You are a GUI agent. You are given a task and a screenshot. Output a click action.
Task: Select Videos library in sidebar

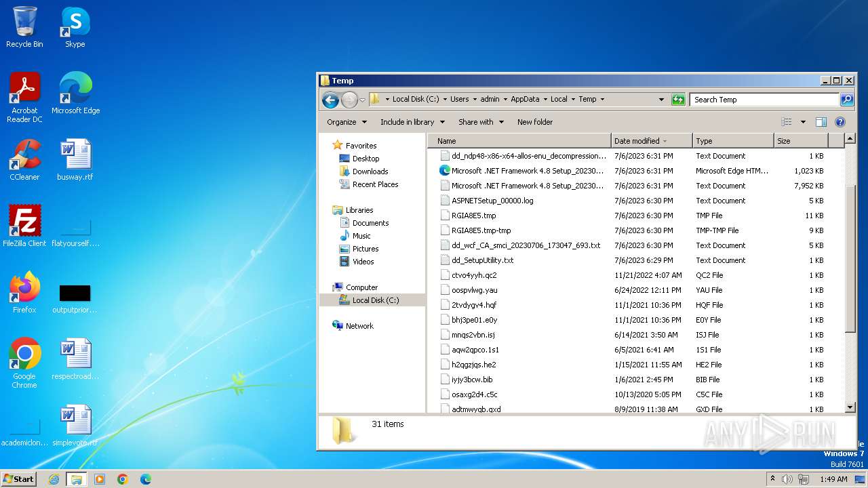(363, 262)
